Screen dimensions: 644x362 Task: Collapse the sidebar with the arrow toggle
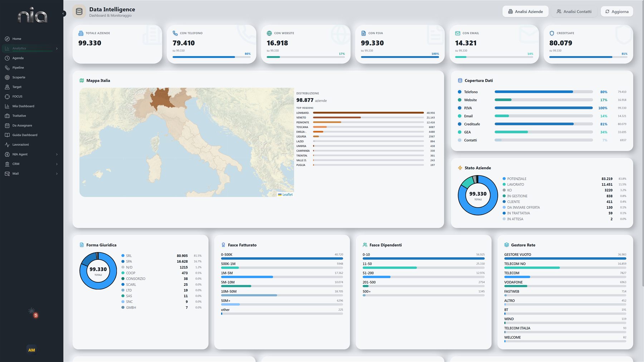pyautogui.click(x=63, y=14)
